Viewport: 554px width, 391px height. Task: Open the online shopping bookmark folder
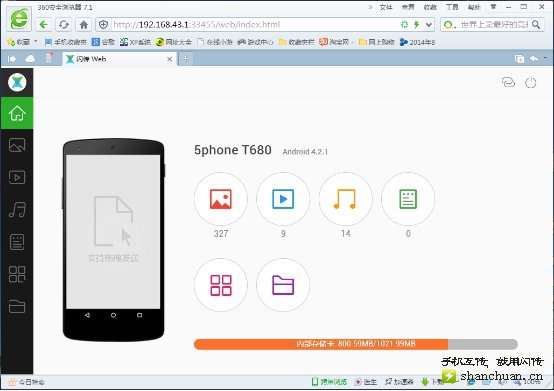[x=376, y=42]
